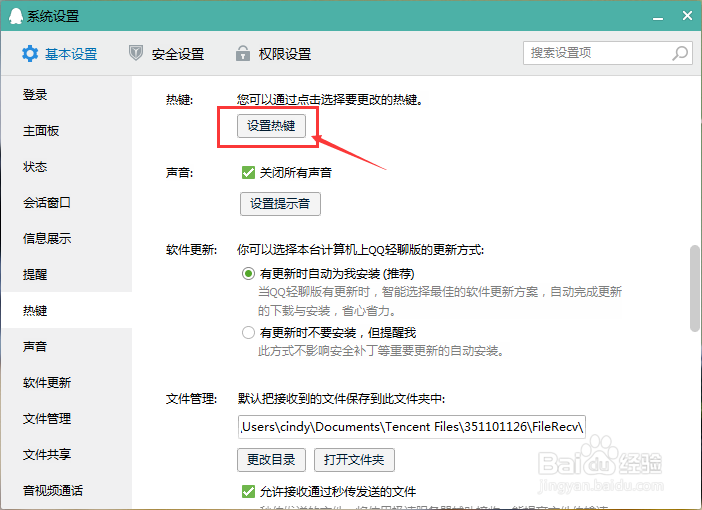Select 状态 in the sidebar
This screenshot has height=510, width=702.
66,167
